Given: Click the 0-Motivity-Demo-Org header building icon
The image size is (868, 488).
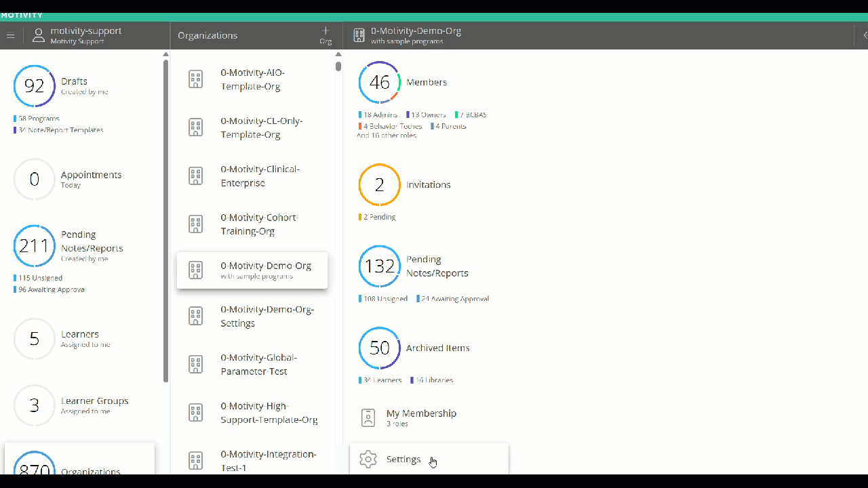Looking at the screenshot, I should coord(359,35).
